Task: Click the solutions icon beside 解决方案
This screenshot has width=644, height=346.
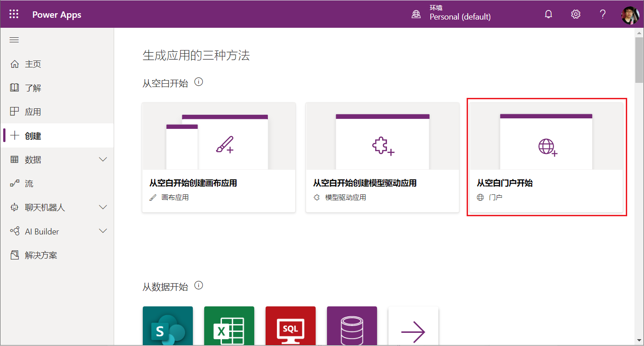Action: [x=15, y=255]
